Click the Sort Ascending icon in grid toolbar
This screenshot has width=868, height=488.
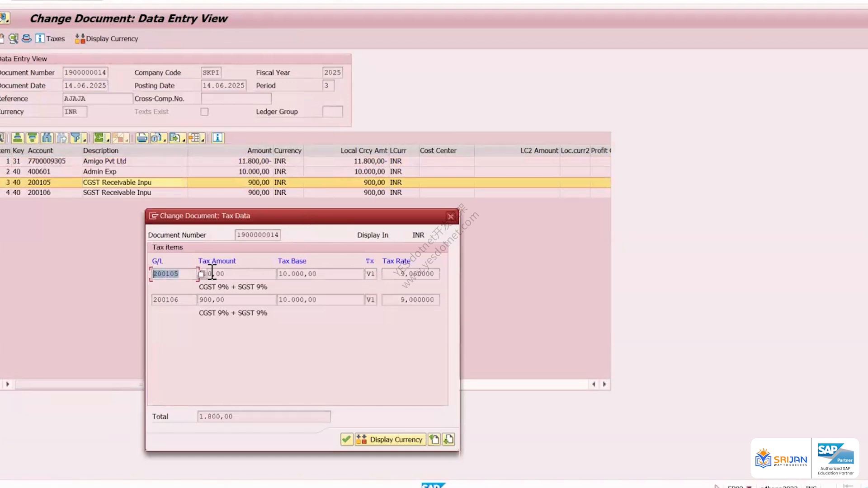coord(18,138)
